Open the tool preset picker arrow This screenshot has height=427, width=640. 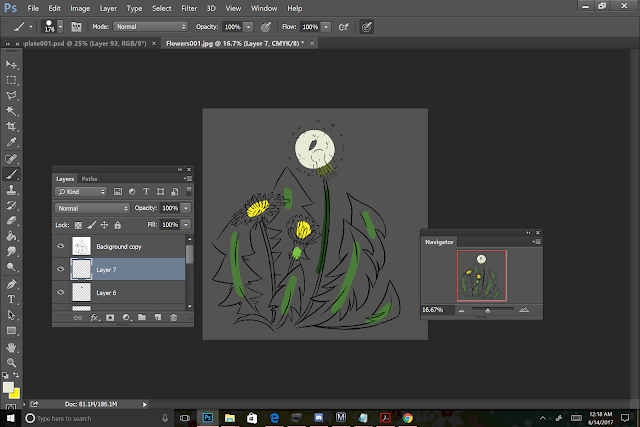pos(31,27)
